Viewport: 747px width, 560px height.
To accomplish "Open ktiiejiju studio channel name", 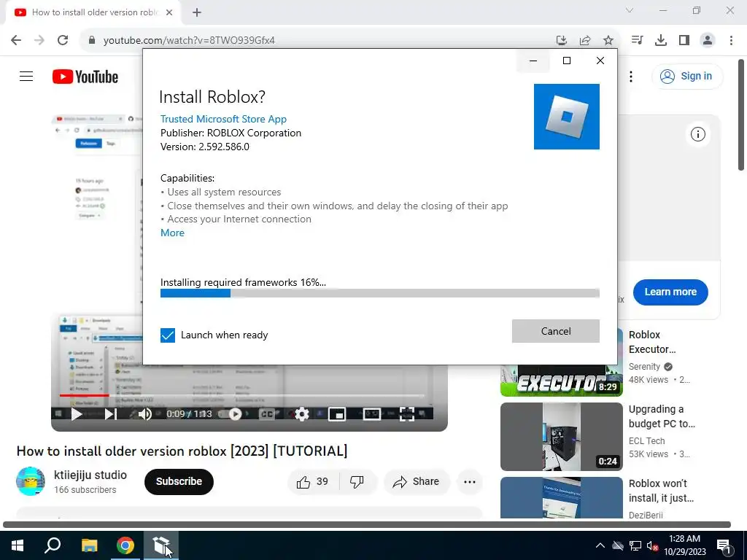I will [90, 475].
